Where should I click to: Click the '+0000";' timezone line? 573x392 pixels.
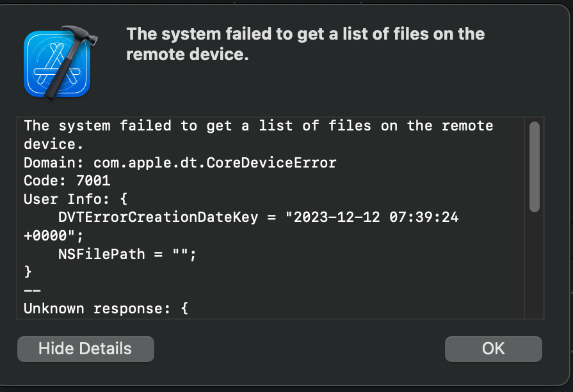click(53, 236)
